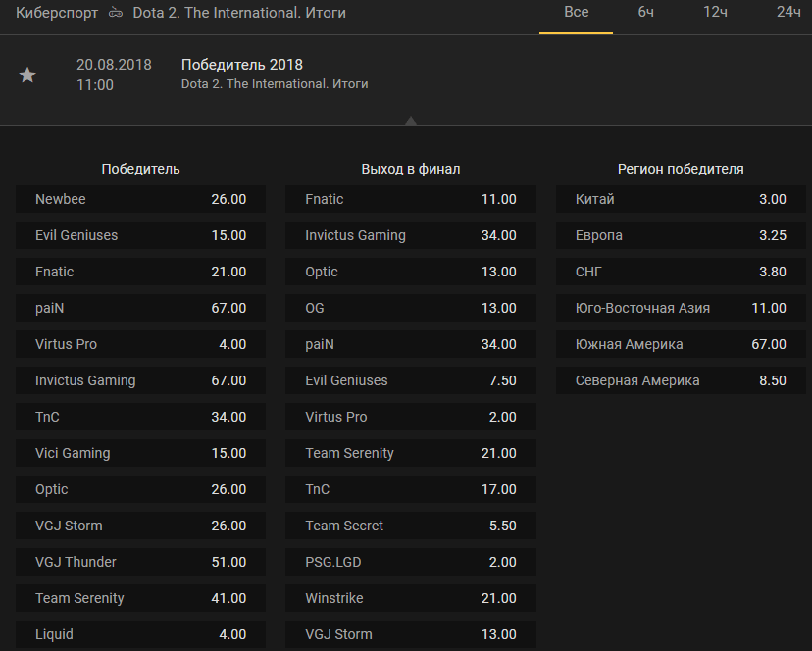Select СНГ winner region at 3.80
812x651 pixels.
pos(681,272)
